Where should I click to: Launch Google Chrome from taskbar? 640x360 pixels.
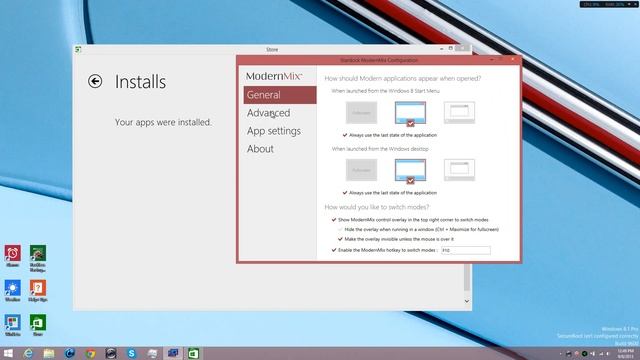point(90,353)
